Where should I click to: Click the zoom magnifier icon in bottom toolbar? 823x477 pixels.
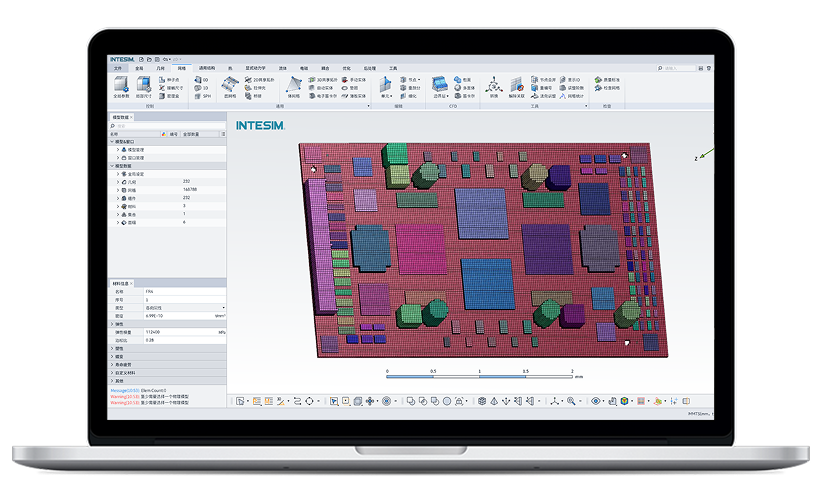[x=571, y=401]
